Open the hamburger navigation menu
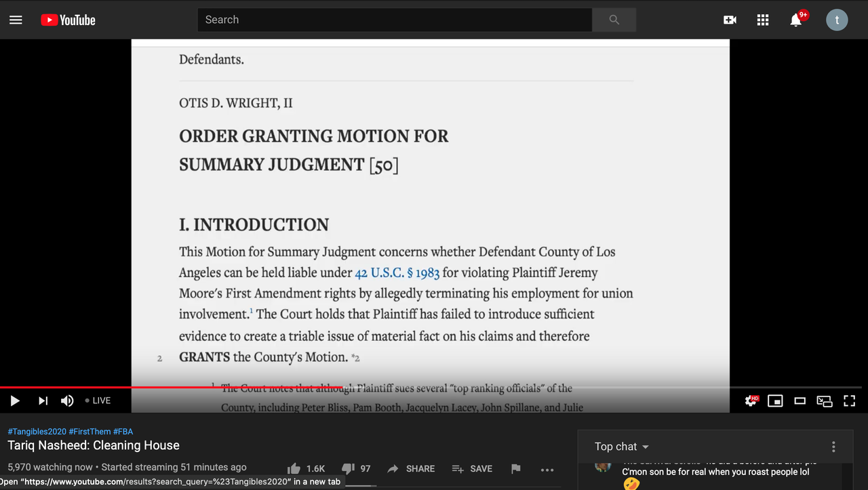Viewport: 868px width, 490px height. [x=16, y=20]
